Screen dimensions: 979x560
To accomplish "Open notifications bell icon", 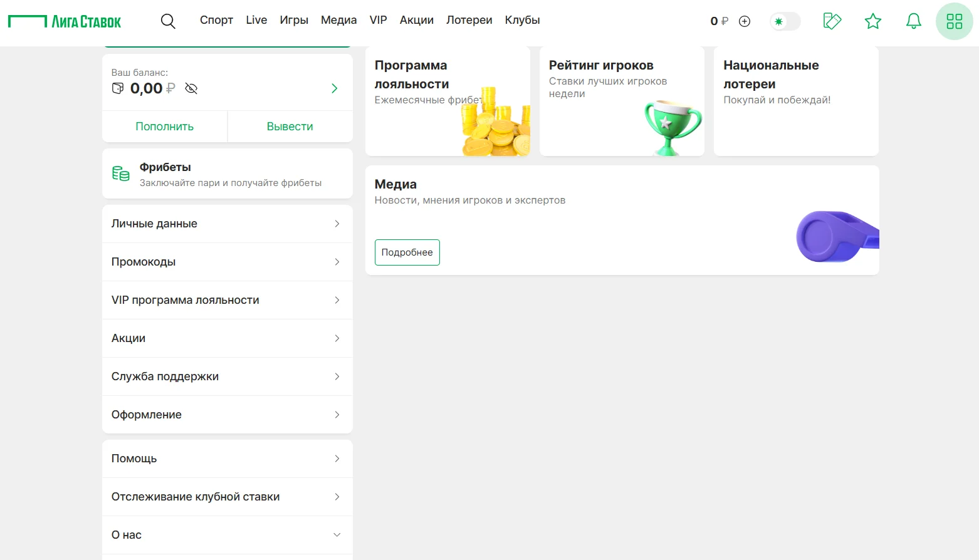I will [913, 21].
